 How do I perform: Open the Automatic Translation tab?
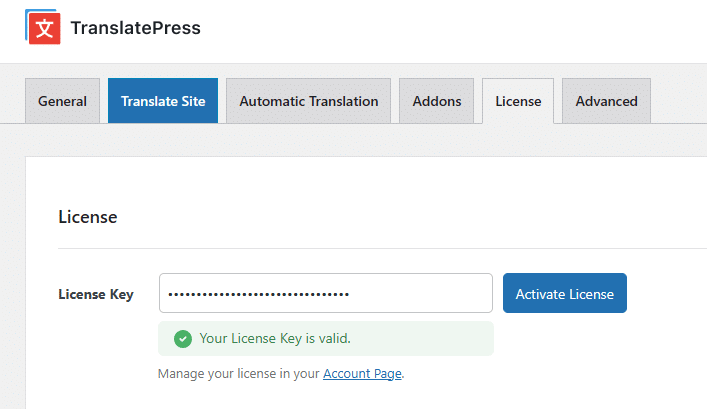pos(308,101)
